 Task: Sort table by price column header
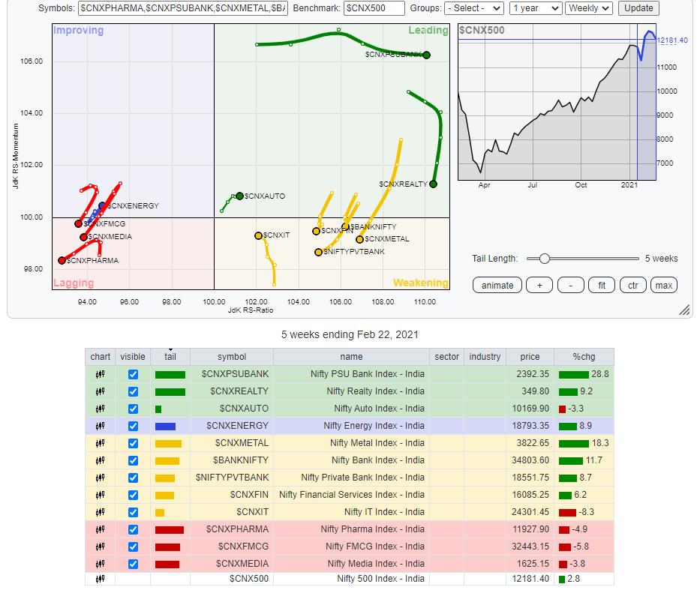[530, 357]
